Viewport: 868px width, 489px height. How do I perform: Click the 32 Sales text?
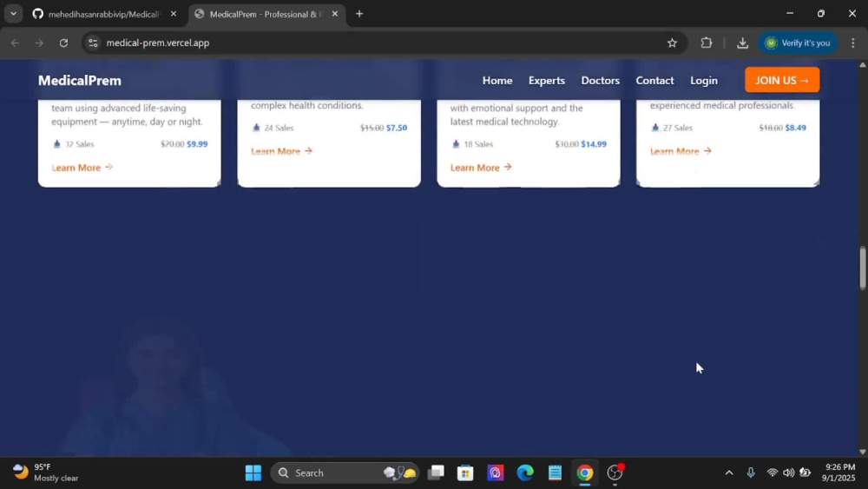tap(79, 144)
